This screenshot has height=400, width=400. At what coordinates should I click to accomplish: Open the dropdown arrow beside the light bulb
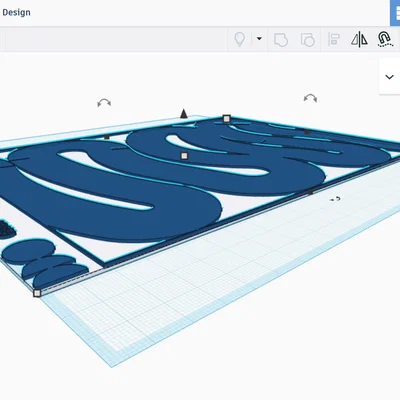(259, 39)
